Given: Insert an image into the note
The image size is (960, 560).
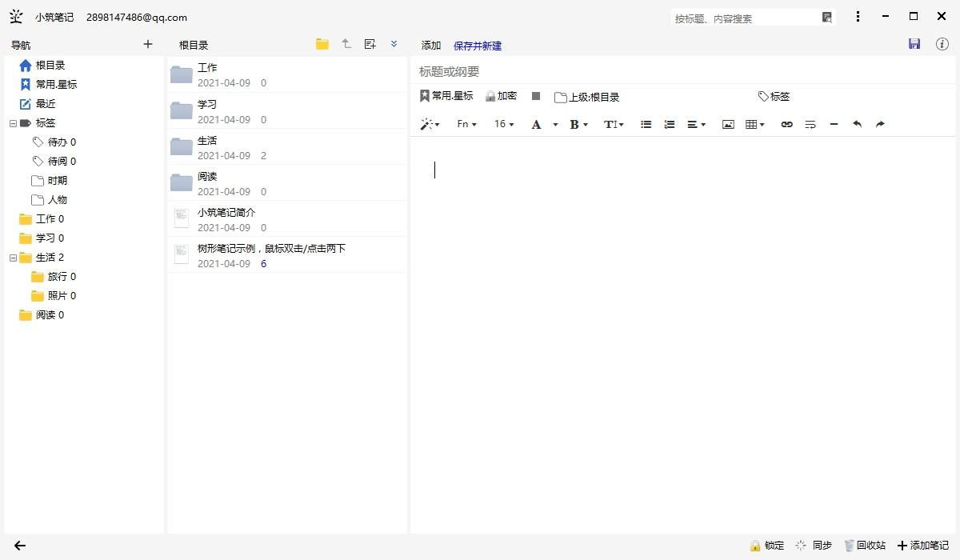Looking at the screenshot, I should [728, 124].
